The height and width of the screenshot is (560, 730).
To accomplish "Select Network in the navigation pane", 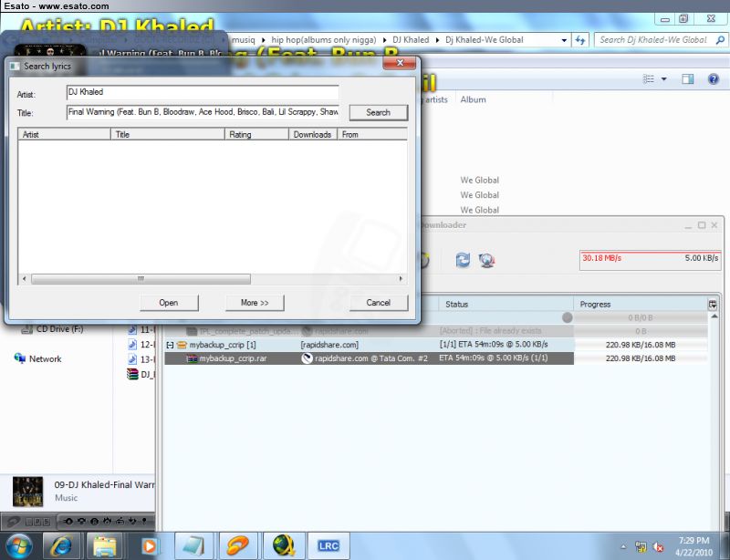I will [45, 359].
